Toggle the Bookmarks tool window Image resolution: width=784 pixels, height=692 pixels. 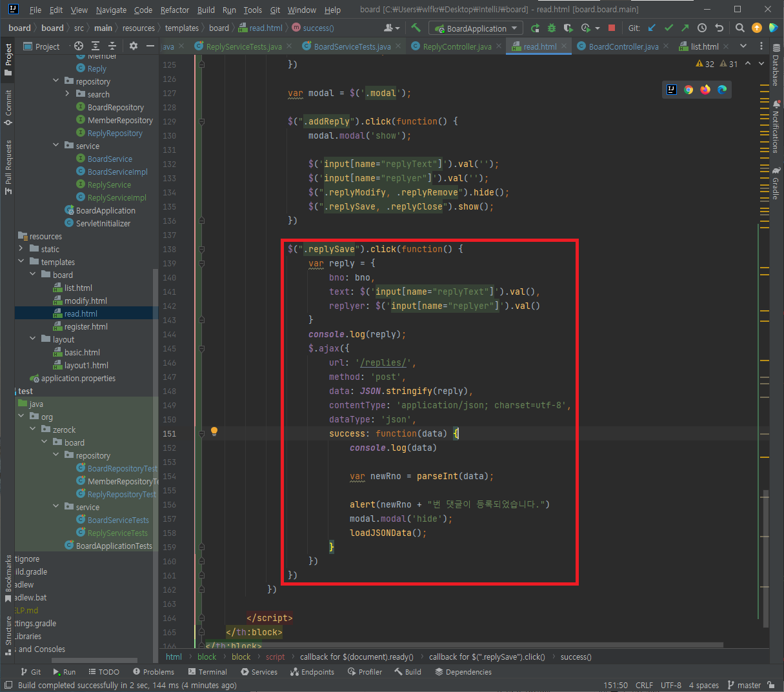click(x=8, y=578)
